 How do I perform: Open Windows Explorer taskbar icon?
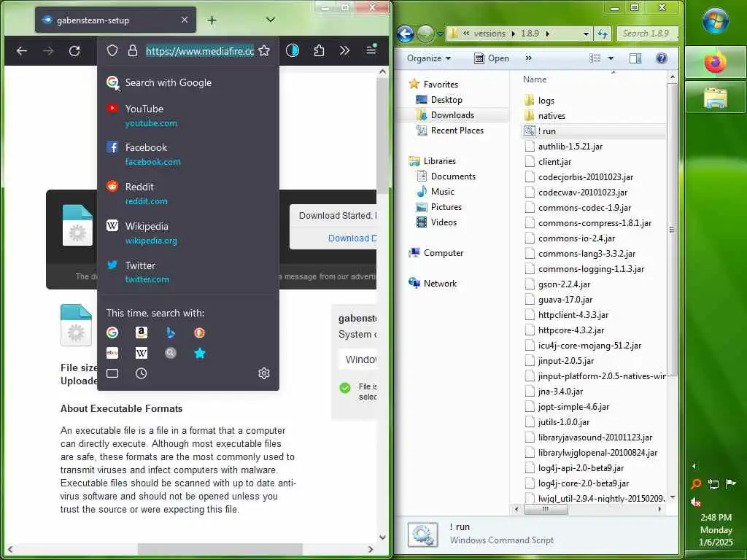(716, 97)
